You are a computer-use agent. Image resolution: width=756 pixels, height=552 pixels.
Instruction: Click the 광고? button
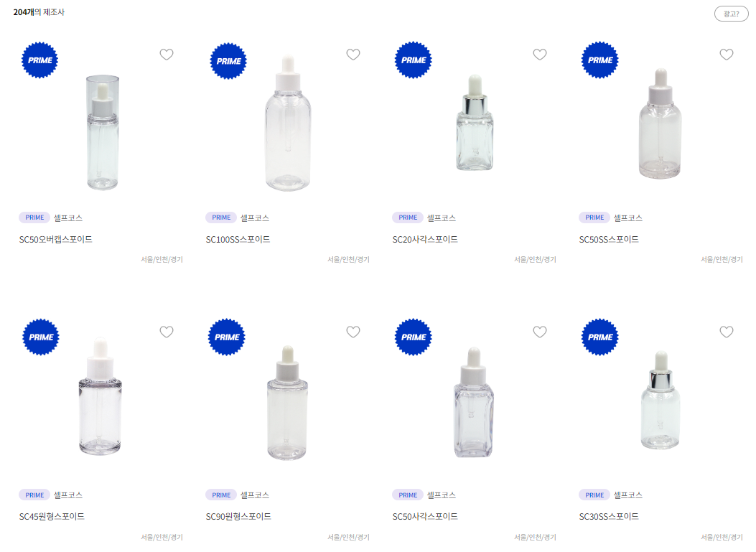pos(731,14)
